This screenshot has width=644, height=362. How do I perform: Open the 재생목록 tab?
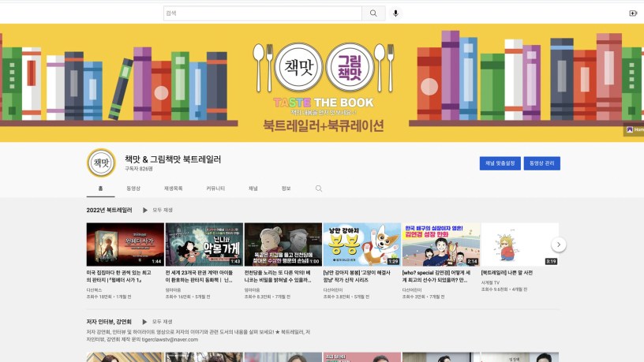click(x=173, y=188)
